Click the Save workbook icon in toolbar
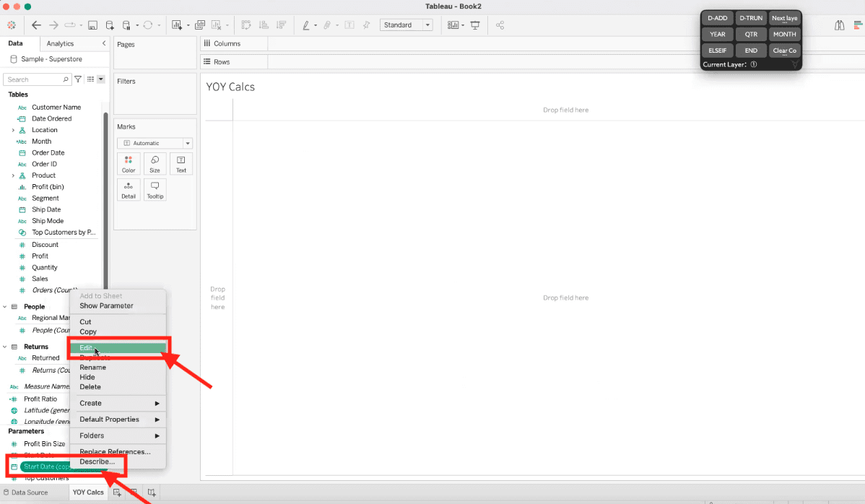Image resolution: width=865 pixels, height=504 pixels. (x=92, y=24)
